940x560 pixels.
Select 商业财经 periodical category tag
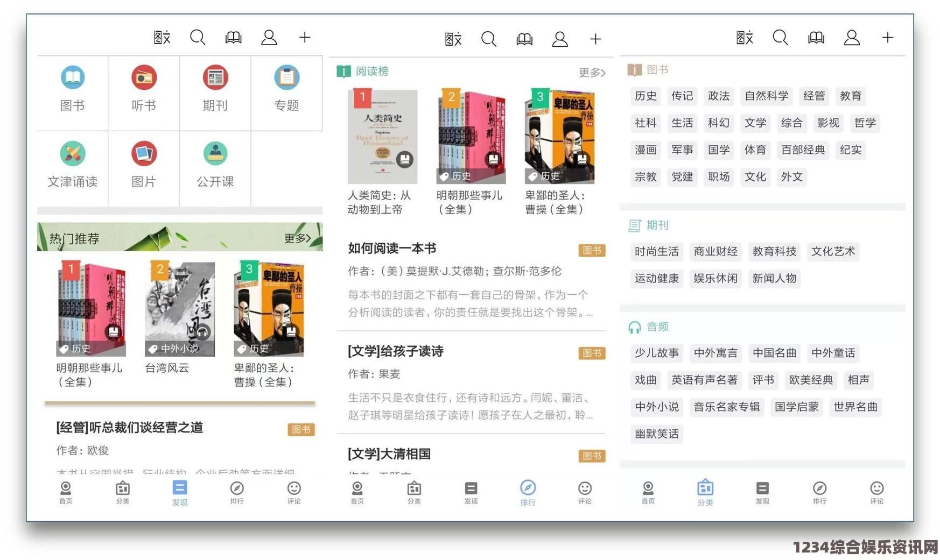(715, 251)
